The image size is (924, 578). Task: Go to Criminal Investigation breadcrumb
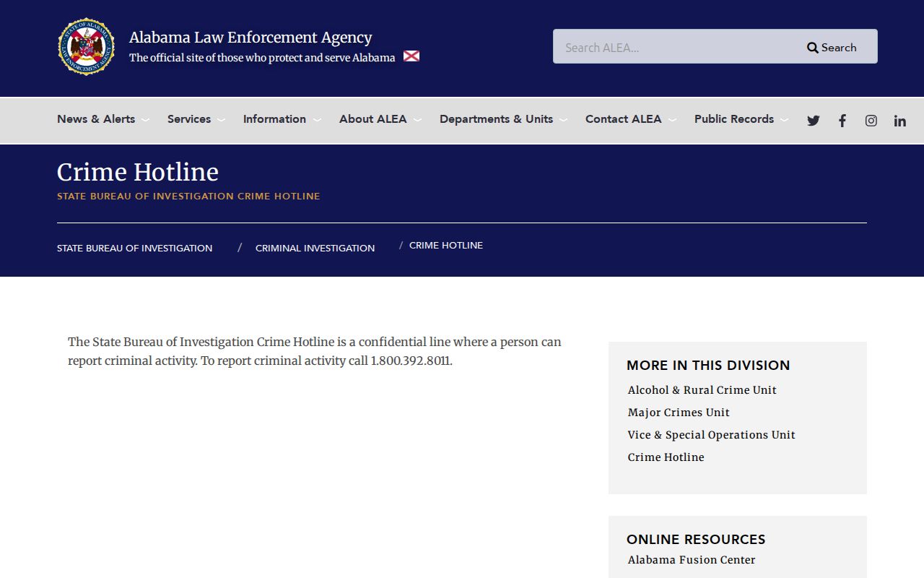[315, 249]
